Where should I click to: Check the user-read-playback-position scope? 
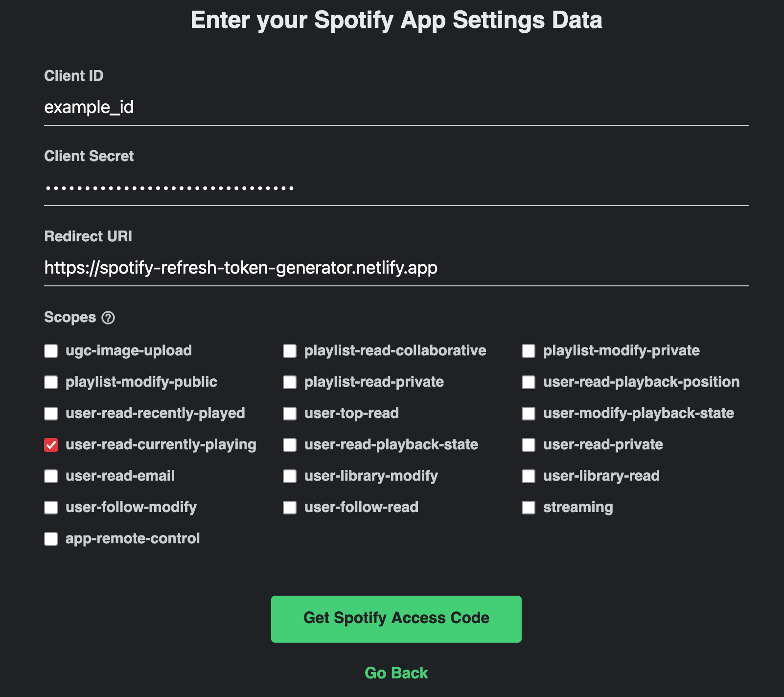529,382
